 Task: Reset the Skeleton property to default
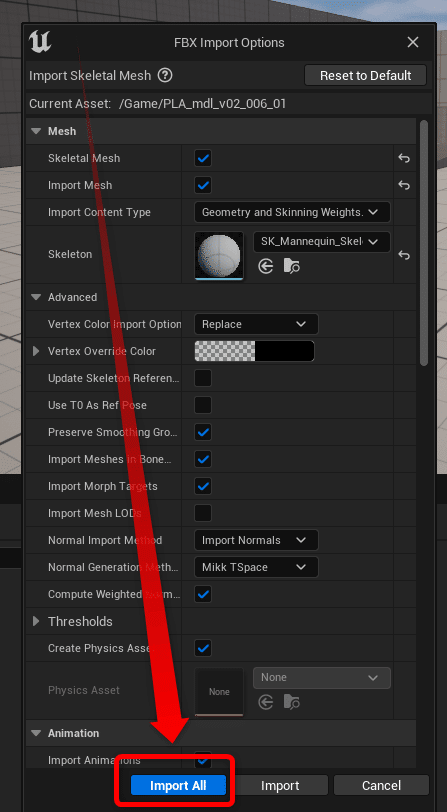click(x=404, y=255)
